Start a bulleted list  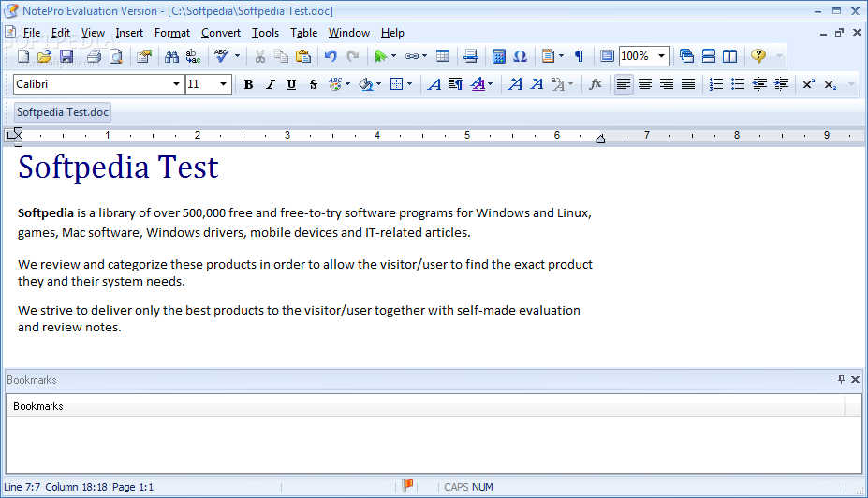coord(738,84)
